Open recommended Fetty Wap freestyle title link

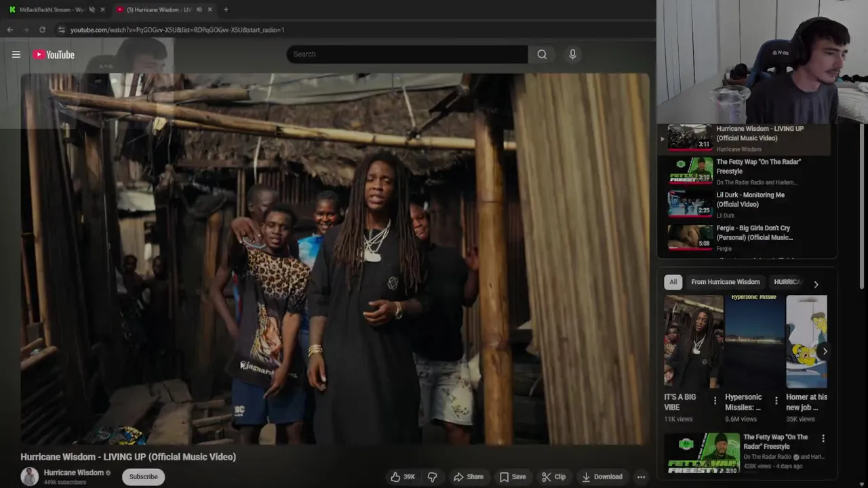coord(775,442)
